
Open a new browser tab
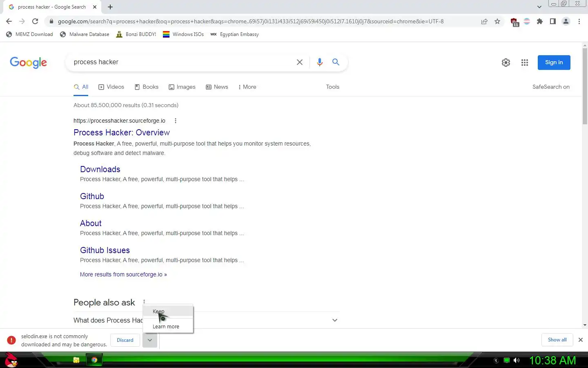click(110, 7)
